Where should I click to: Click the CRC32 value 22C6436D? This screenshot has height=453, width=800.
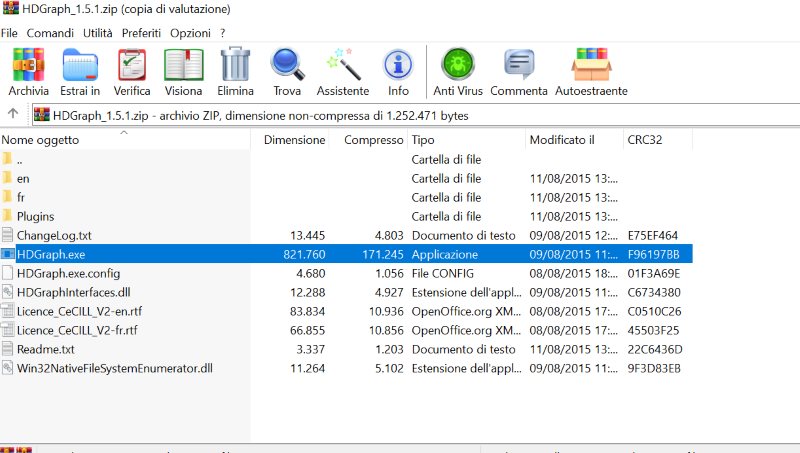point(655,349)
